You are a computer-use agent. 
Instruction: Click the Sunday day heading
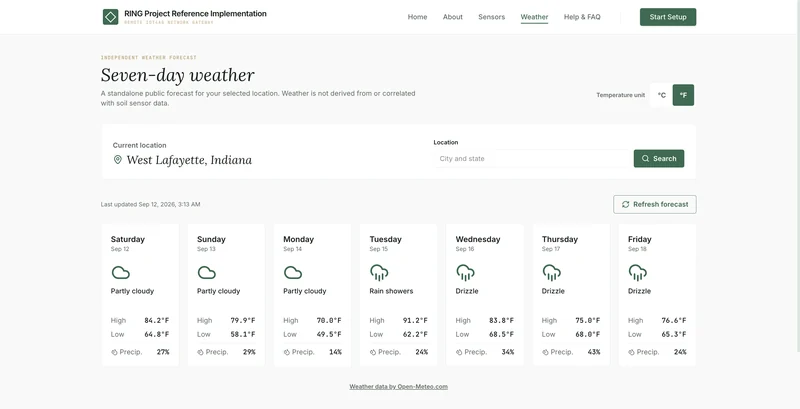[211, 239]
